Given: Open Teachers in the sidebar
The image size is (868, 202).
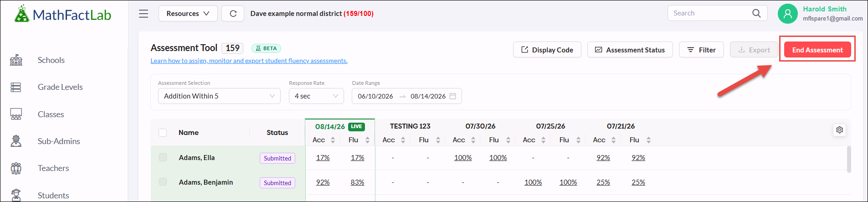Looking at the screenshot, I should point(53,168).
